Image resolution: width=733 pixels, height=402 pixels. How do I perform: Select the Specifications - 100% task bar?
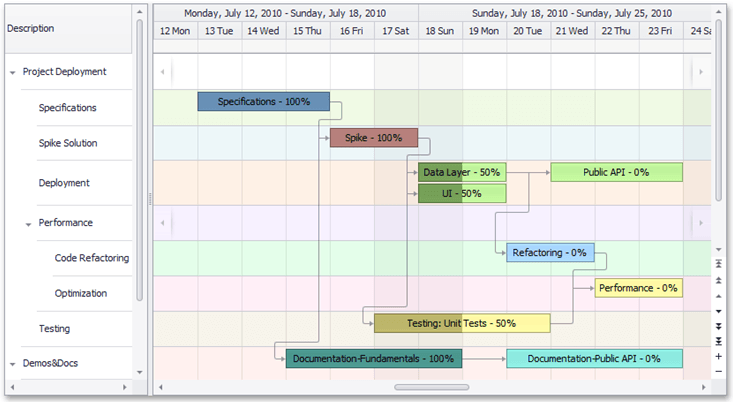pos(263,101)
